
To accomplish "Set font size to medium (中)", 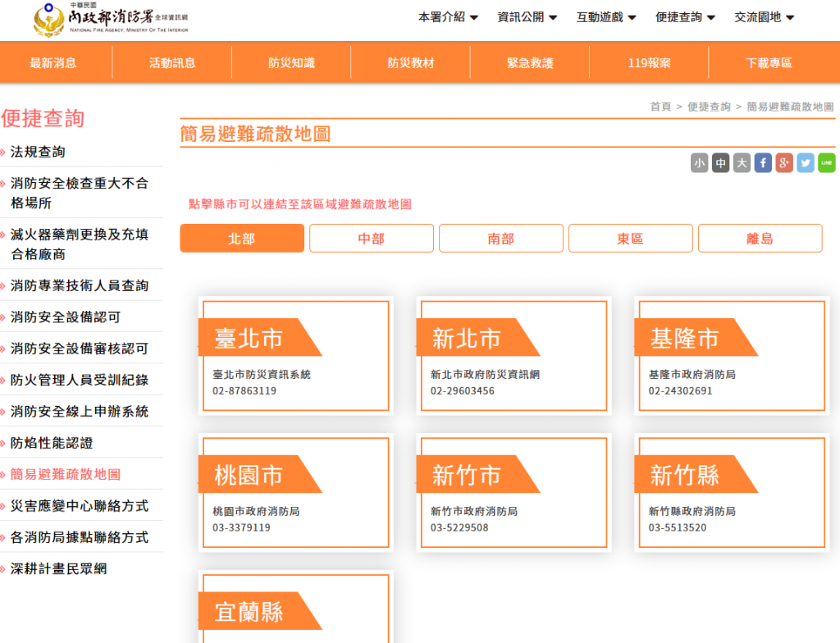I will pos(720,163).
